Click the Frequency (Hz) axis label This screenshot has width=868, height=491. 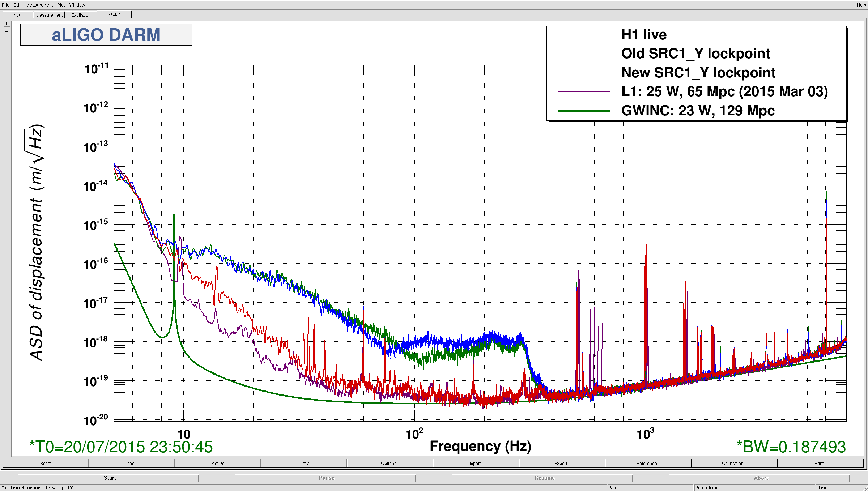coord(480,446)
